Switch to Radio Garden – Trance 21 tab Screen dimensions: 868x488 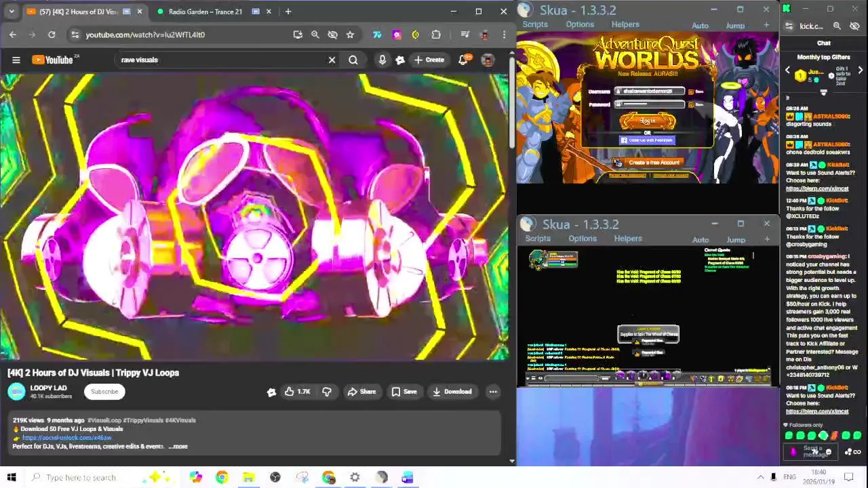click(x=205, y=12)
